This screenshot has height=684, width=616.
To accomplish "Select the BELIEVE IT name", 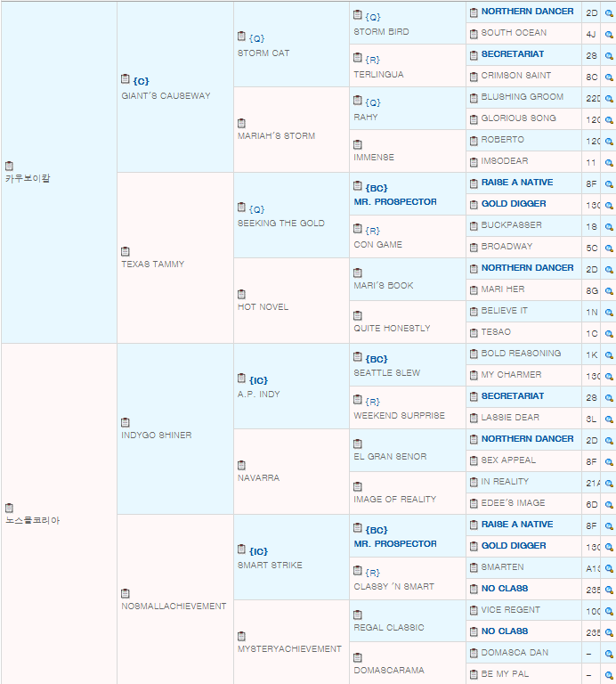I will pyautogui.click(x=504, y=311).
